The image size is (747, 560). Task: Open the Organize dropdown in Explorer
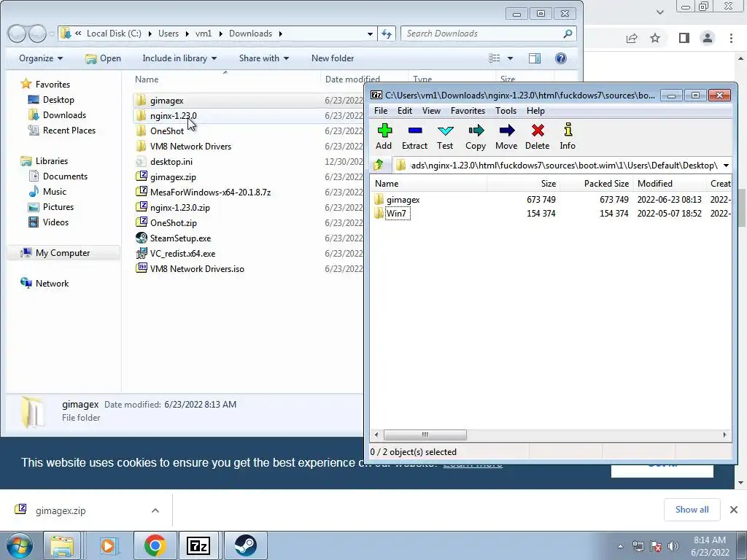coord(41,58)
